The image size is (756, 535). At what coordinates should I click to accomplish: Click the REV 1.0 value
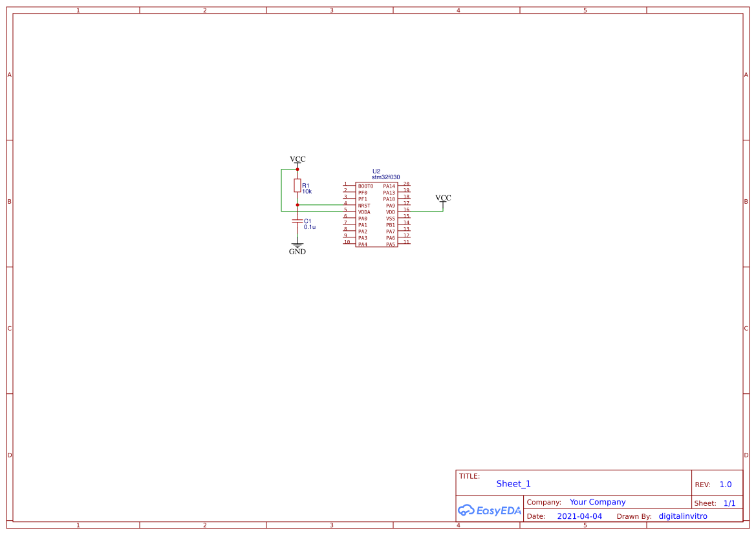726,485
